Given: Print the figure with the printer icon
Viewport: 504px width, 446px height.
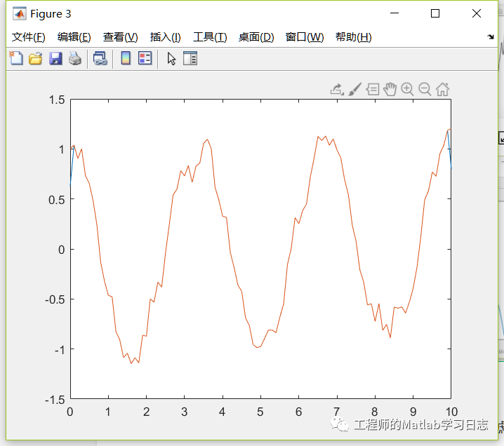Looking at the screenshot, I should (x=75, y=59).
